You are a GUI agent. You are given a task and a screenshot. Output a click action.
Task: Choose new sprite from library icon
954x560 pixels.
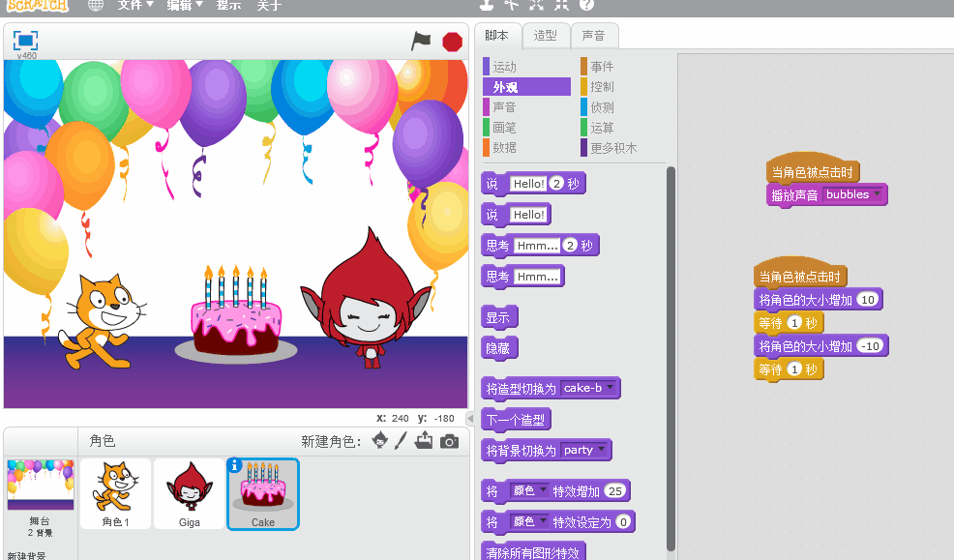click(x=379, y=440)
